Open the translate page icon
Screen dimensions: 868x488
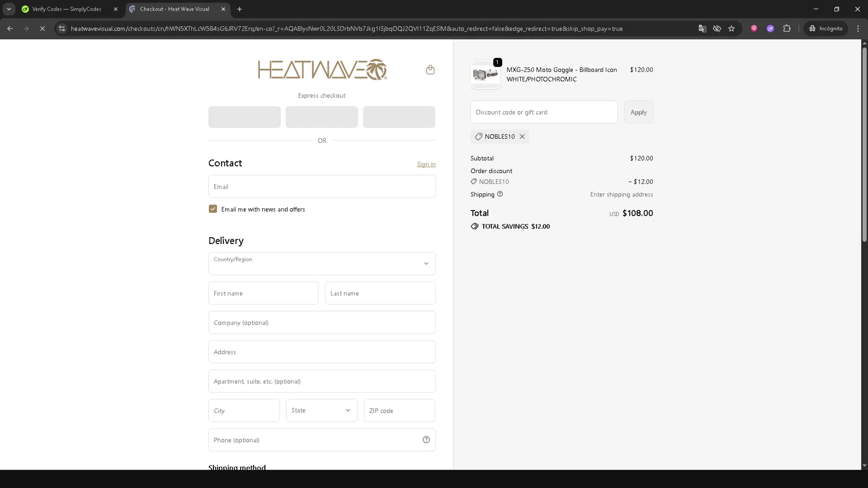(x=703, y=28)
